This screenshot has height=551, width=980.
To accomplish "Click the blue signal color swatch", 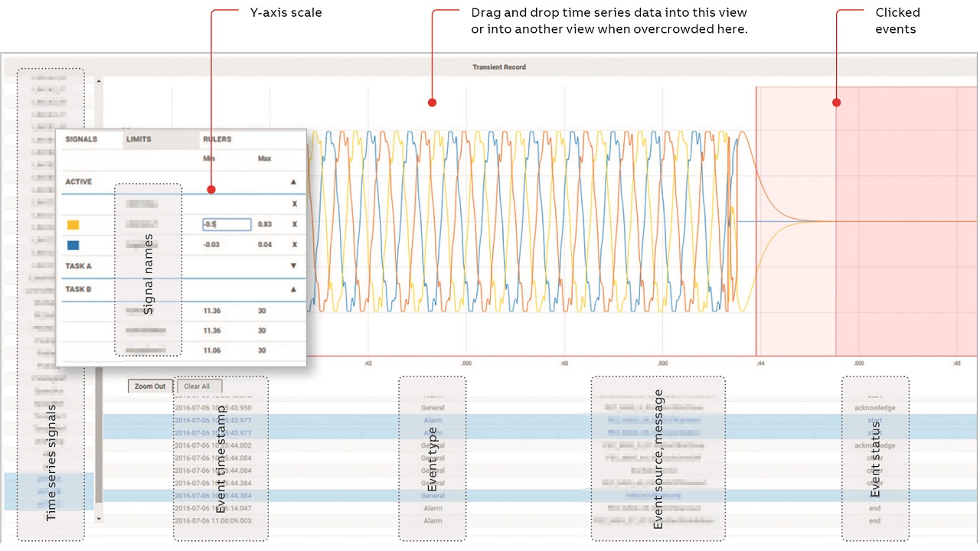I will [73, 246].
